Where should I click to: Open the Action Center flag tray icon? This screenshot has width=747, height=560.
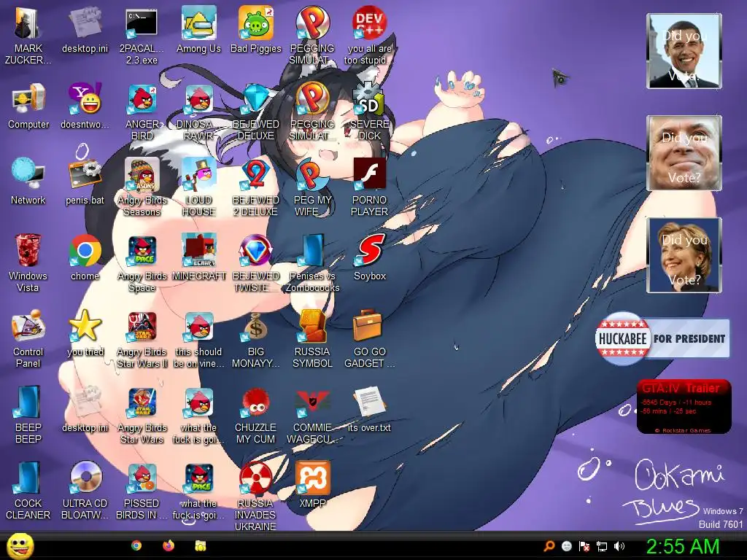click(584, 546)
